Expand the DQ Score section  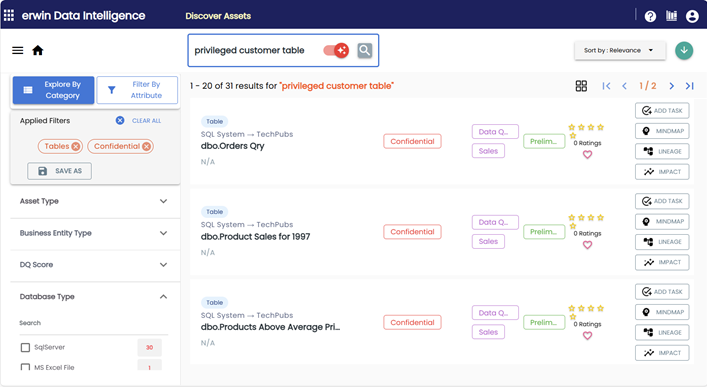click(95, 265)
